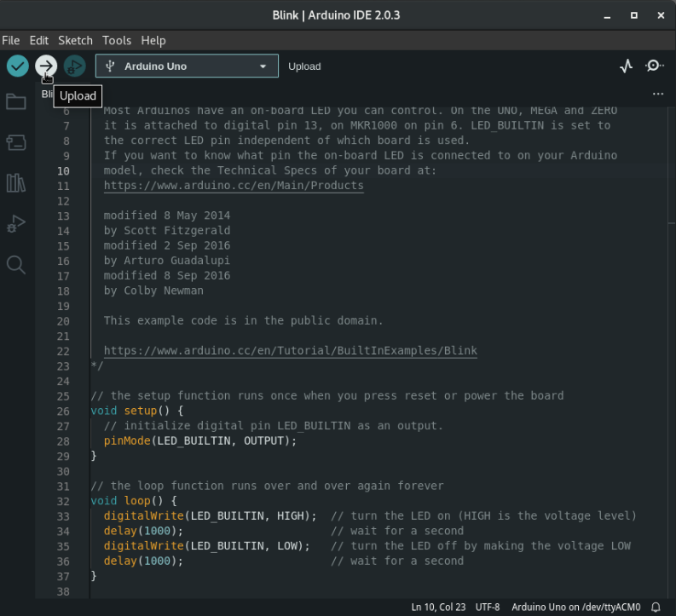676x616 pixels.
Task: Start debugging with the Debug toolbar icon
Action: click(x=74, y=66)
